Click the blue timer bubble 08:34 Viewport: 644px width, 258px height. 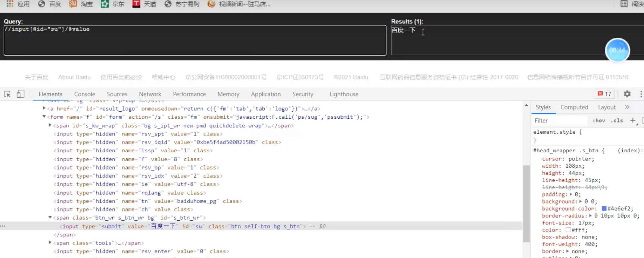coord(617,50)
